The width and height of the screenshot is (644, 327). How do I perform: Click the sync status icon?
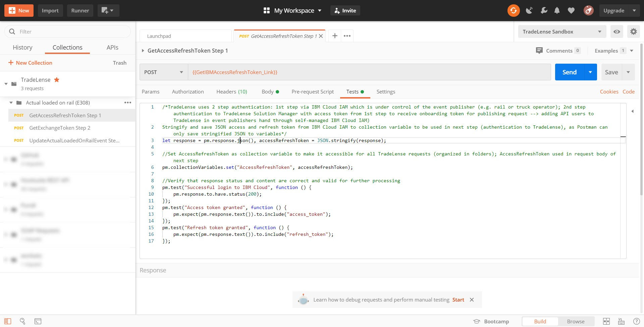point(513,11)
